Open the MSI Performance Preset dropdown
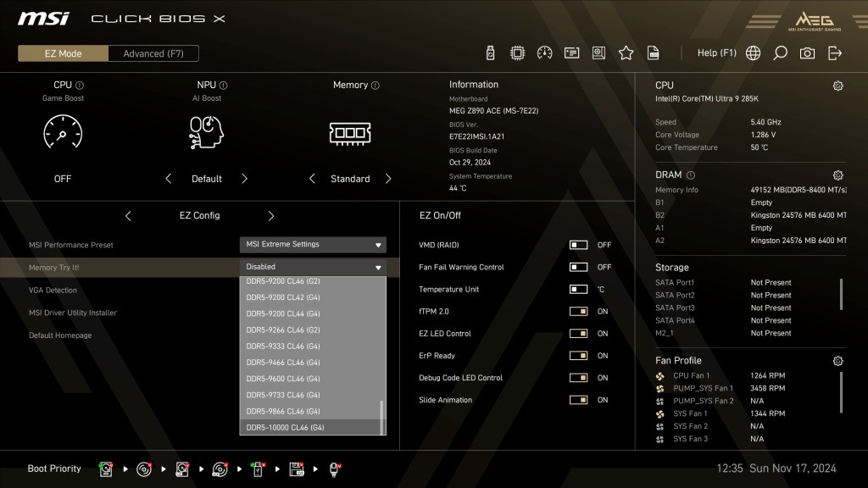Image resolution: width=868 pixels, height=488 pixels. pyautogui.click(x=313, y=245)
